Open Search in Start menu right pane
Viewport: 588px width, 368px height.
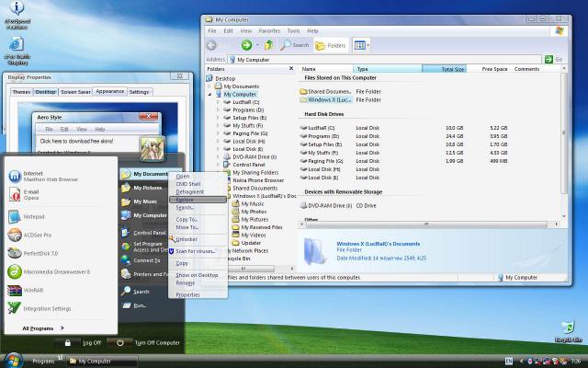pyautogui.click(x=135, y=292)
